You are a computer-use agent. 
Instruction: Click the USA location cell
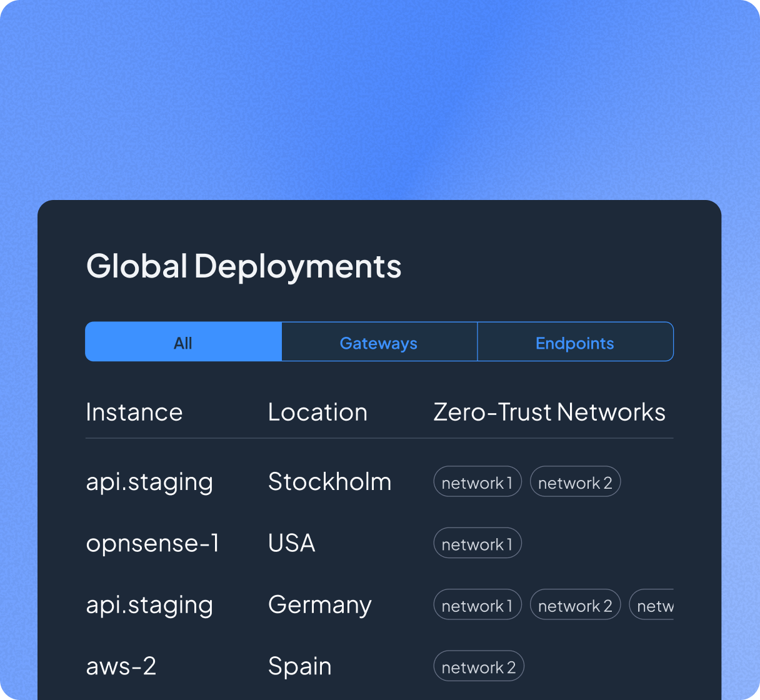tap(291, 543)
